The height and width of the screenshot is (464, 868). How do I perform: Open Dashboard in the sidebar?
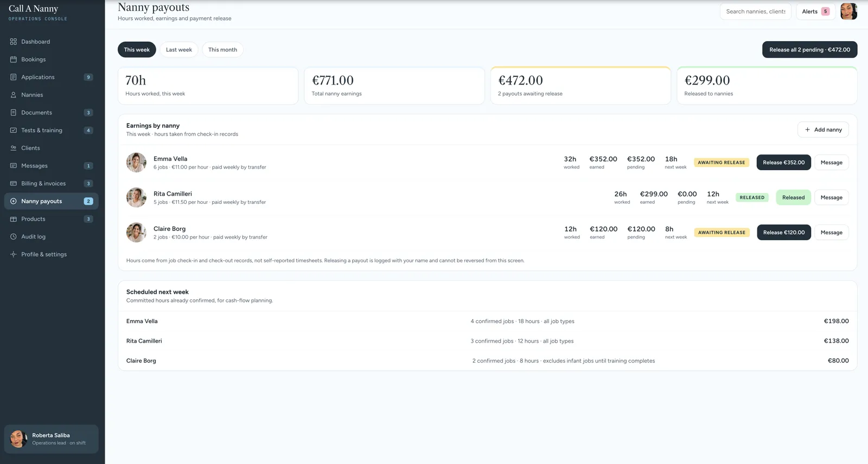[51, 42]
